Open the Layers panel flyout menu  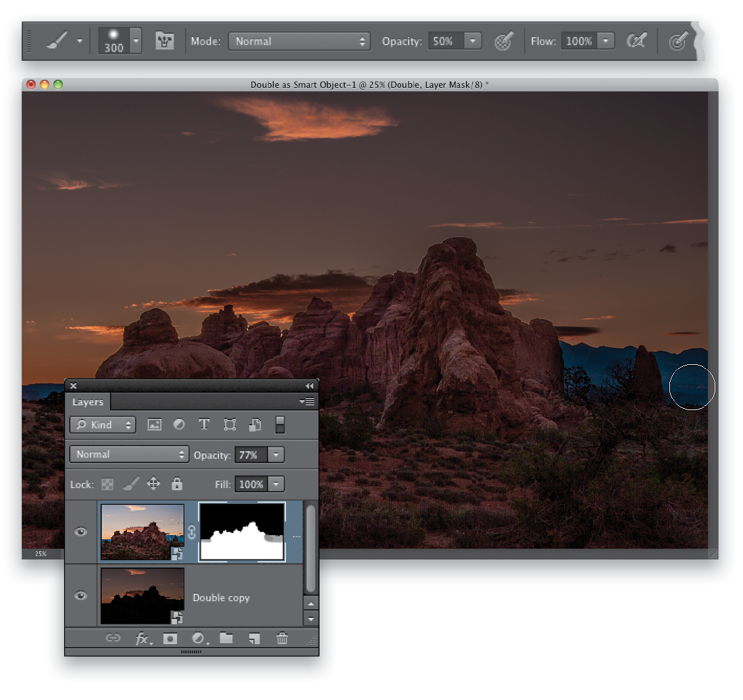coord(307,402)
